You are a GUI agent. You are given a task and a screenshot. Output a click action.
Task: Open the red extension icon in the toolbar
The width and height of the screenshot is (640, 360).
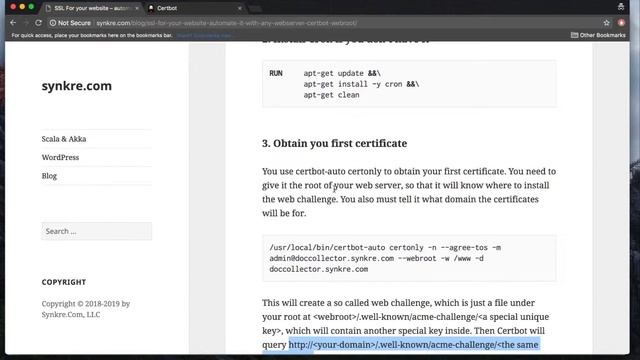pyautogui.click(x=621, y=23)
